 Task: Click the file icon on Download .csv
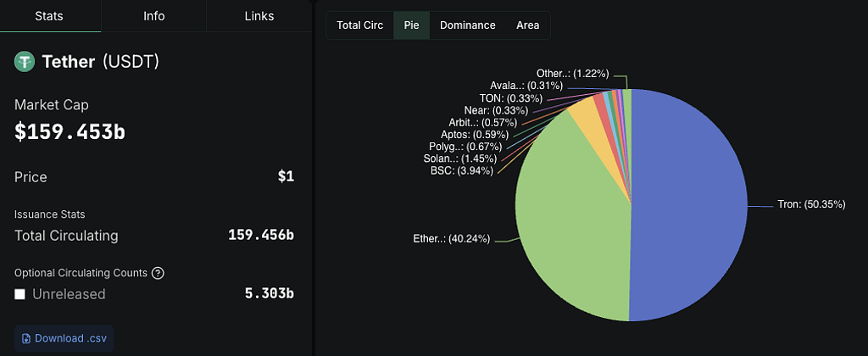pyautogui.click(x=25, y=338)
